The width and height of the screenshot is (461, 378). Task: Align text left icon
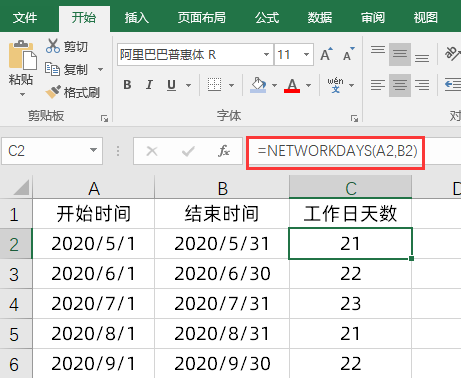tap(378, 85)
